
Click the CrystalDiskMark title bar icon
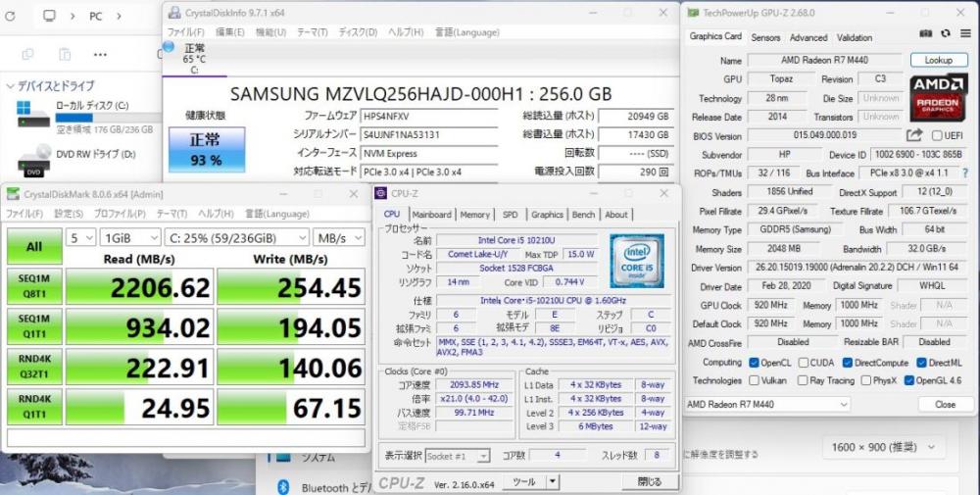pos(13,195)
